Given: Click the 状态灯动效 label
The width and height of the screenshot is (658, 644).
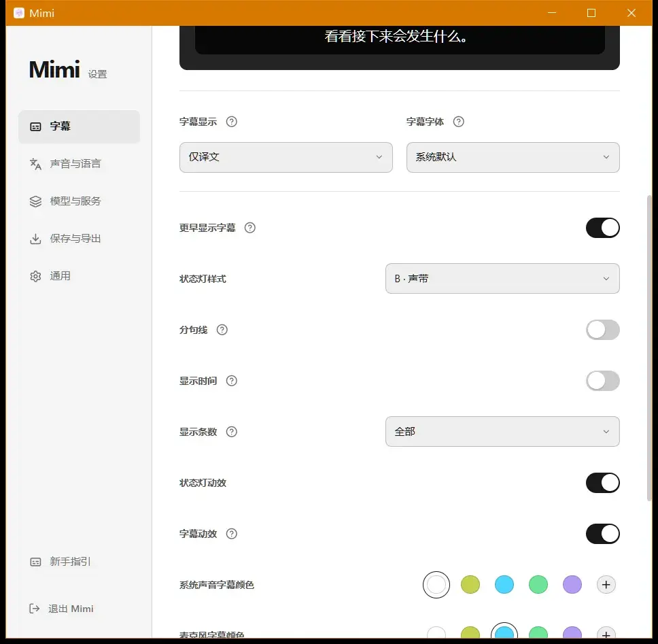Looking at the screenshot, I should tap(203, 483).
